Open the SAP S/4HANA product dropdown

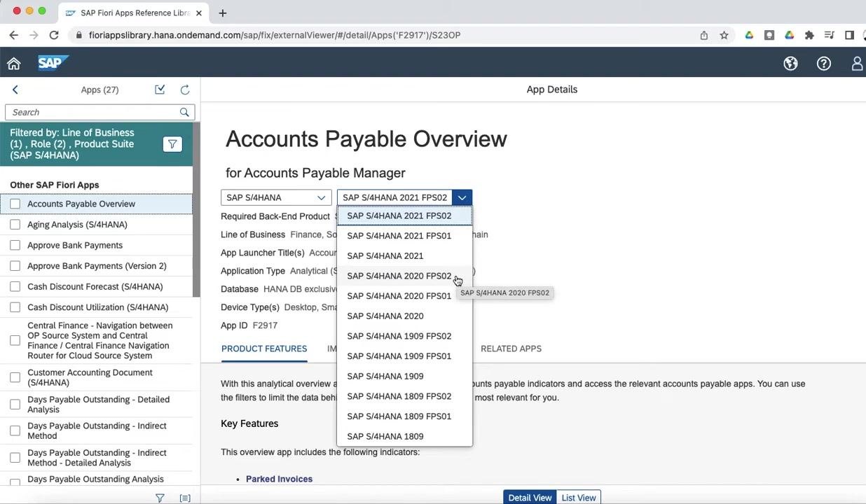click(x=276, y=197)
